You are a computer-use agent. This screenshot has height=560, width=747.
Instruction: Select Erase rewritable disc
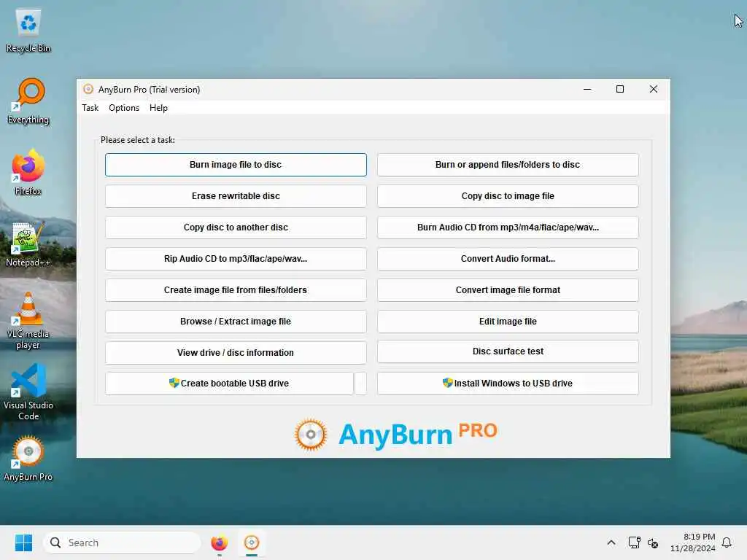[236, 196]
